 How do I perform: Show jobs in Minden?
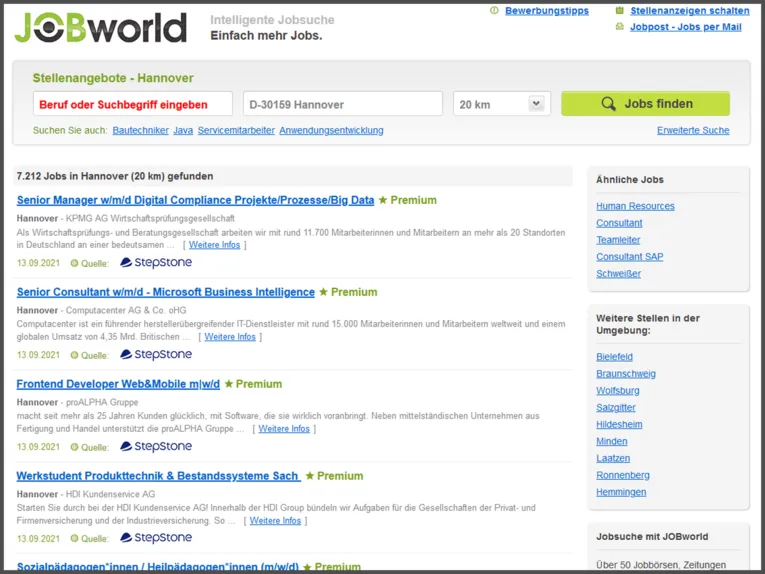(612, 441)
